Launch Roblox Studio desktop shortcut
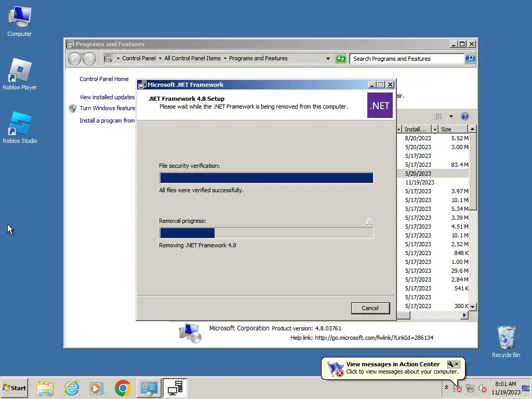Image resolution: width=532 pixels, height=399 pixels. pos(20,128)
